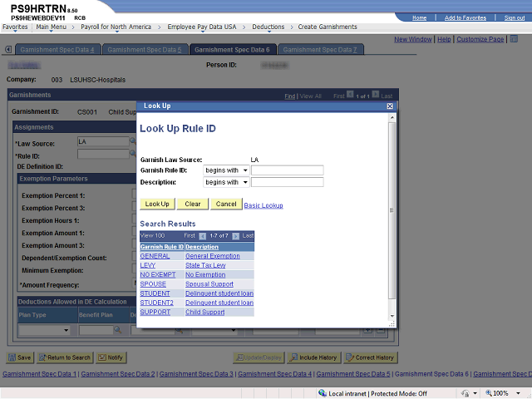The width and height of the screenshot is (532, 399).
Task: Click the Law Source input field
Action: click(103, 141)
